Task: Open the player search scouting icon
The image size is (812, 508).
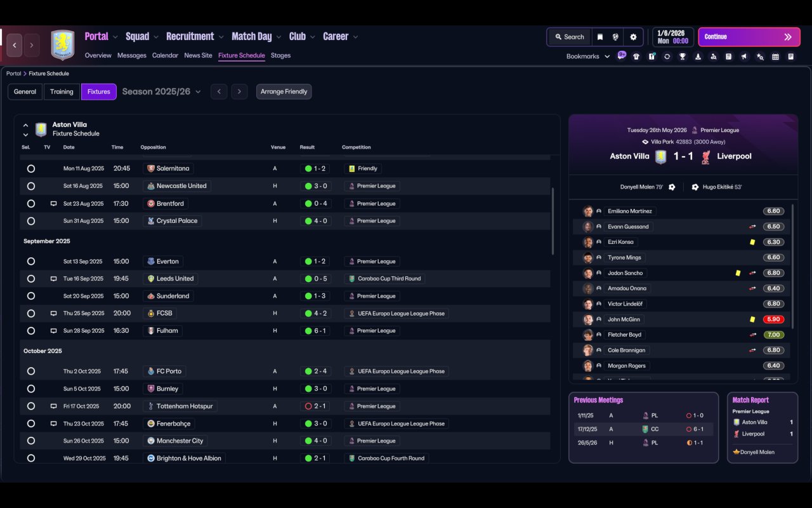Action: click(714, 57)
